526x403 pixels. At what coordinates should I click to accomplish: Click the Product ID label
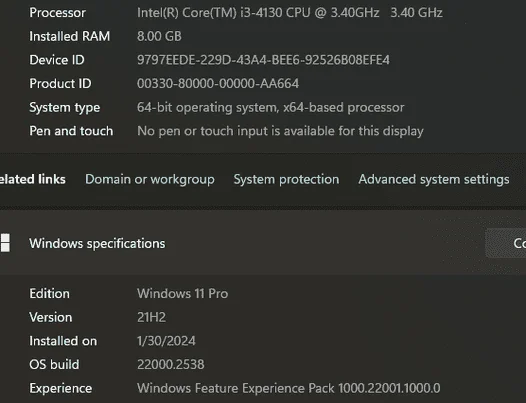[x=60, y=84]
